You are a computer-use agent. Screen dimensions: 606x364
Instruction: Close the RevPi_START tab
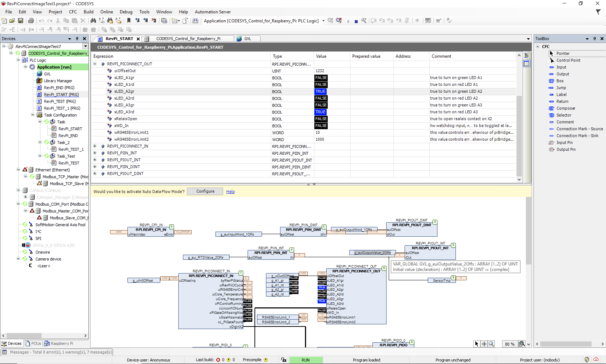point(138,39)
